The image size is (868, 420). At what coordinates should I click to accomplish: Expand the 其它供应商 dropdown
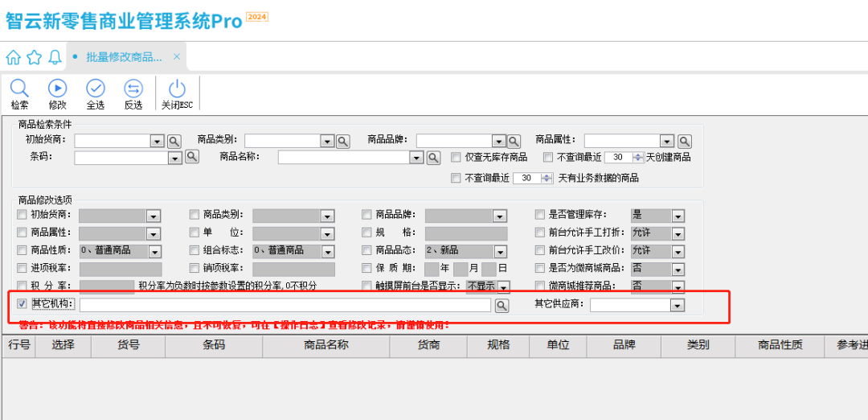pos(677,306)
